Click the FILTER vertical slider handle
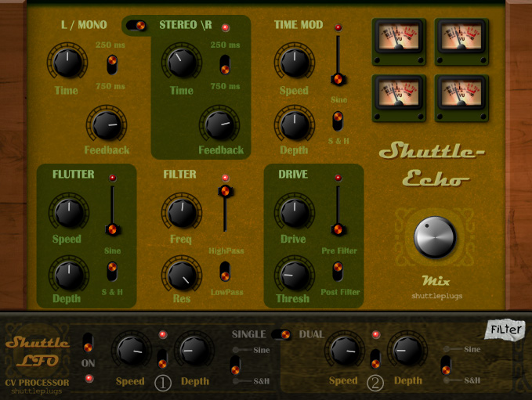 [x=225, y=191]
